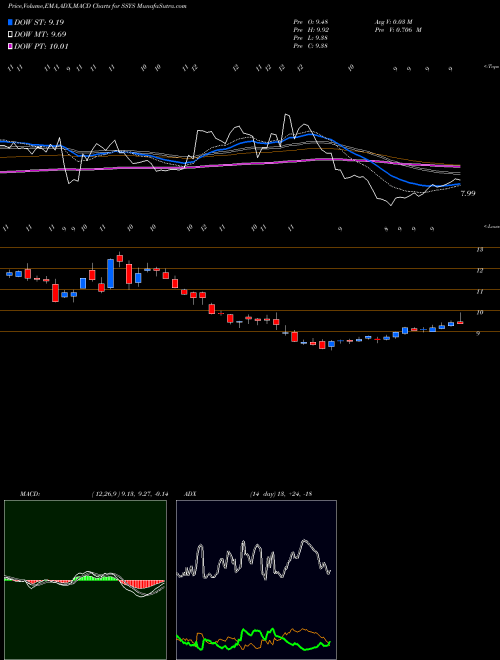
Task: Select the 'DOW MT: 9.69' legend text
Action: coord(40,35)
